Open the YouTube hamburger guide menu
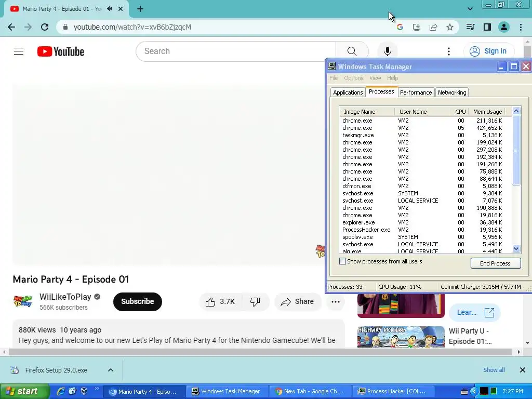This screenshot has height=399, width=532. click(19, 51)
